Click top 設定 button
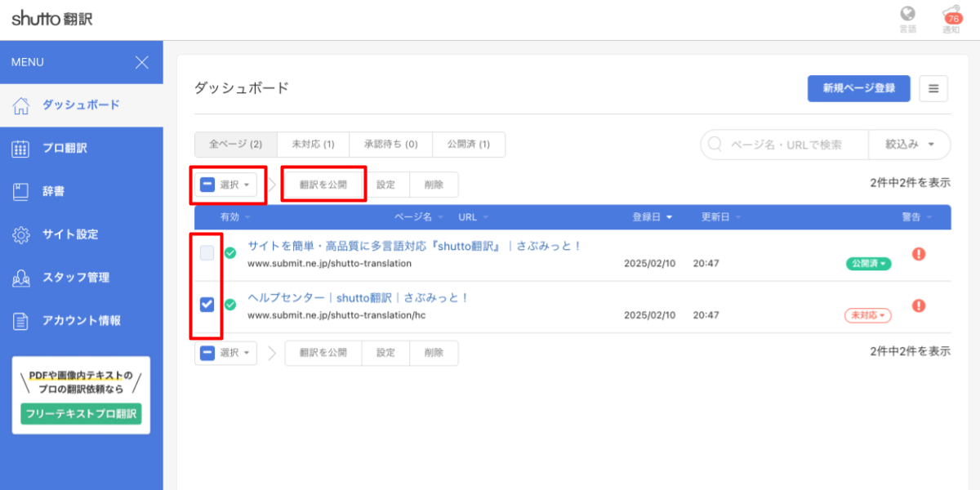This screenshot has width=980, height=490. (x=385, y=185)
